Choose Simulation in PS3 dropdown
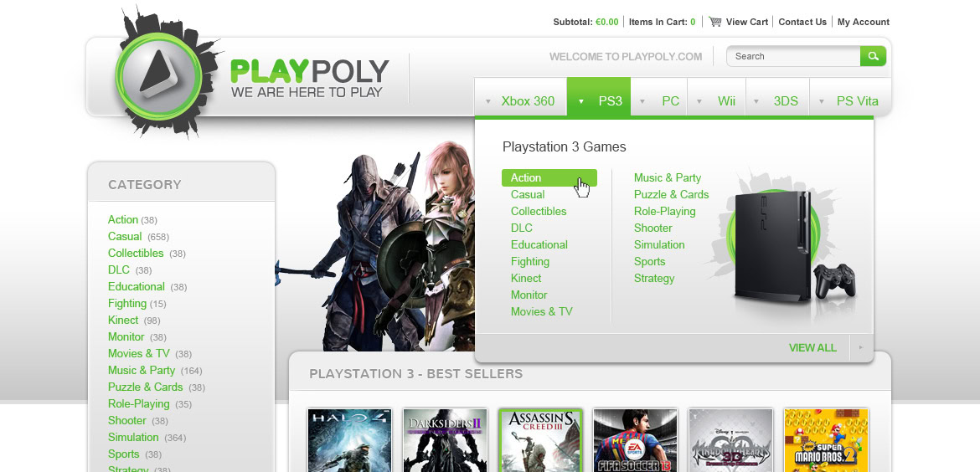This screenshot has height=472, width=980. (659, 244)
